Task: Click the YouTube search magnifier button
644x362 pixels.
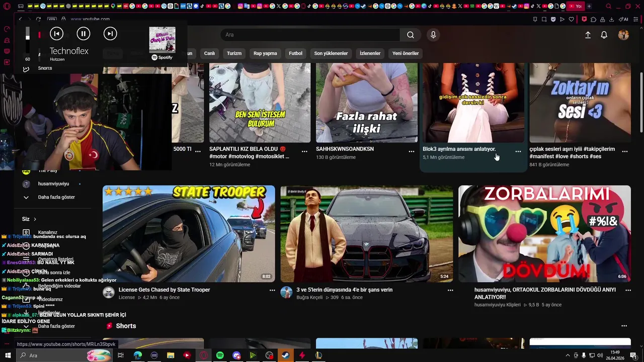Action: click(411, 35)
